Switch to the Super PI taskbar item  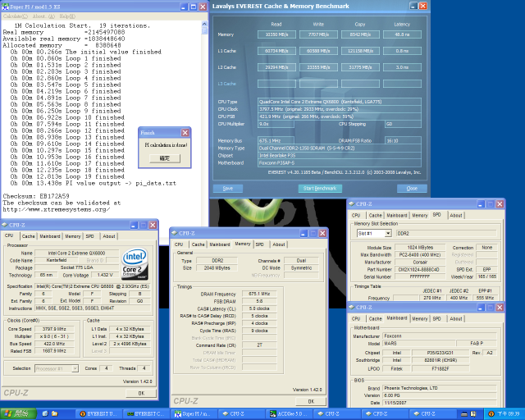click(194, 414)
